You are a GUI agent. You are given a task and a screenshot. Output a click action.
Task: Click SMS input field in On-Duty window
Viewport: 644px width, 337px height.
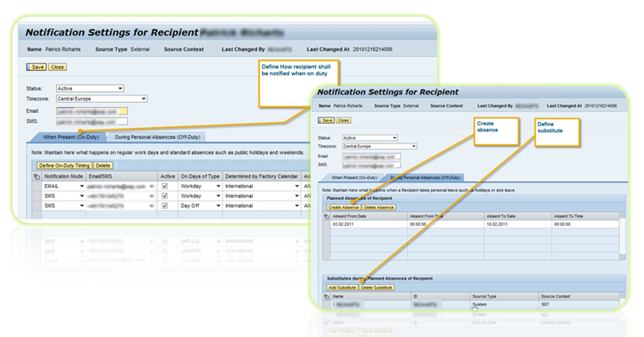tap(92, 121)
